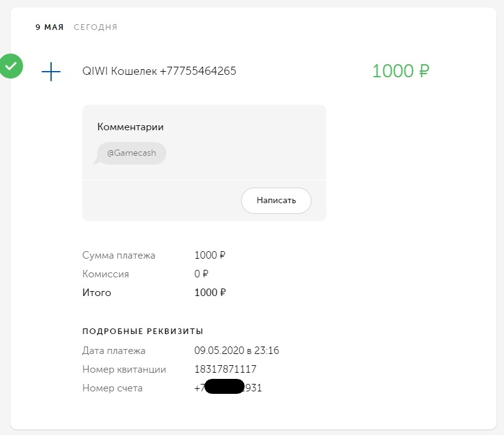Viewport: 504px width, 435px height.
Task: Click the Комиссия label
Action: 105,274
